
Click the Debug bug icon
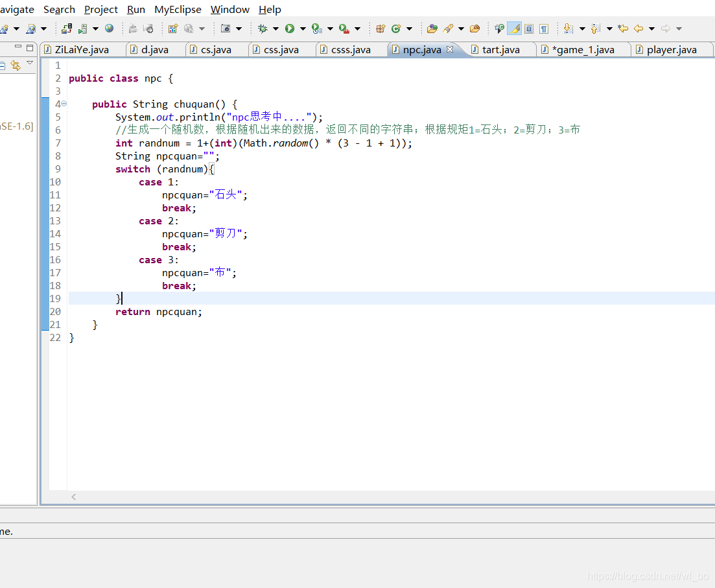coord(263,29)
